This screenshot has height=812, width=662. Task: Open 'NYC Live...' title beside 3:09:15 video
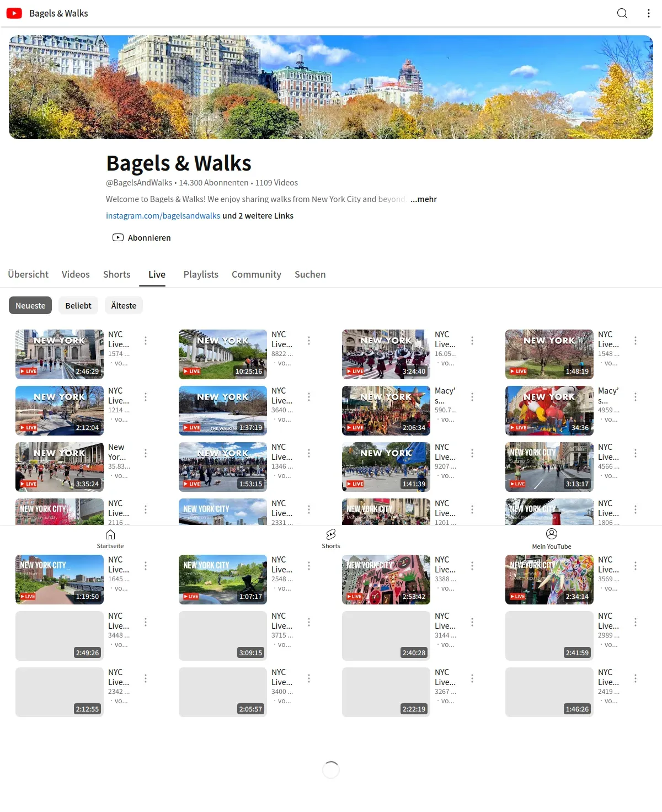(x=282, y=621)
